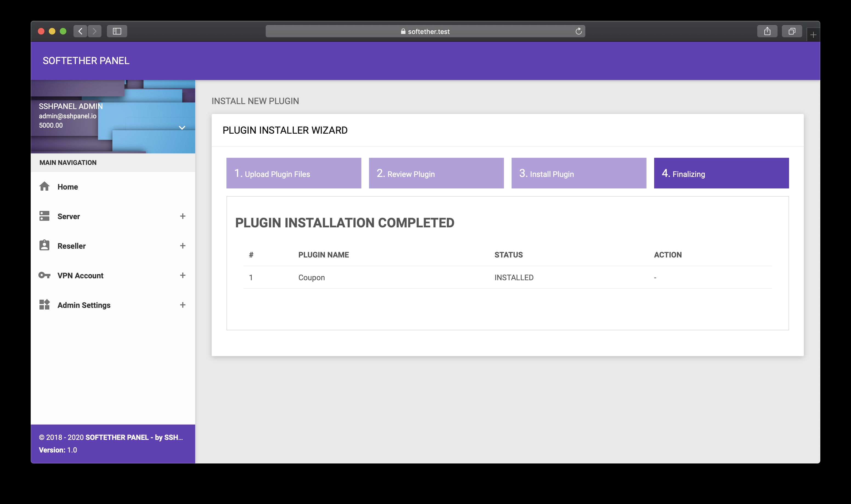851x504 pixels.
Task: Click the Finalizing wizard step
Action: pyautogui.click(x=721, y=173)
